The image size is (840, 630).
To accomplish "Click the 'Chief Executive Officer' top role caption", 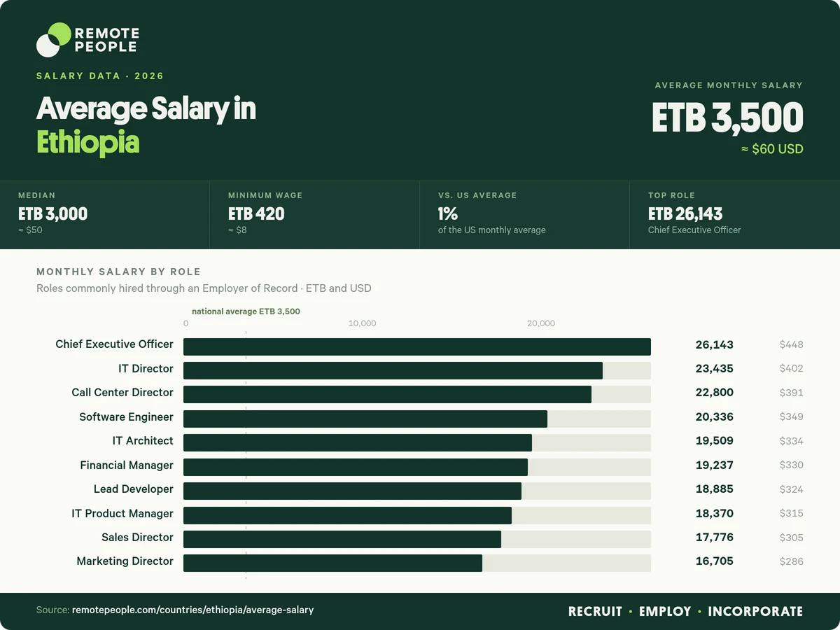I will 694,230.
